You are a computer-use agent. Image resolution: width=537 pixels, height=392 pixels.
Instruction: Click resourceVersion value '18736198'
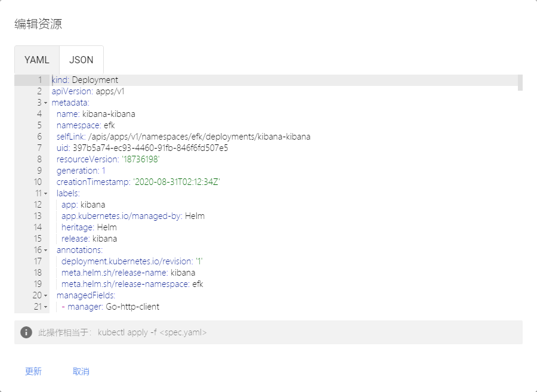[x=141, y=159]
